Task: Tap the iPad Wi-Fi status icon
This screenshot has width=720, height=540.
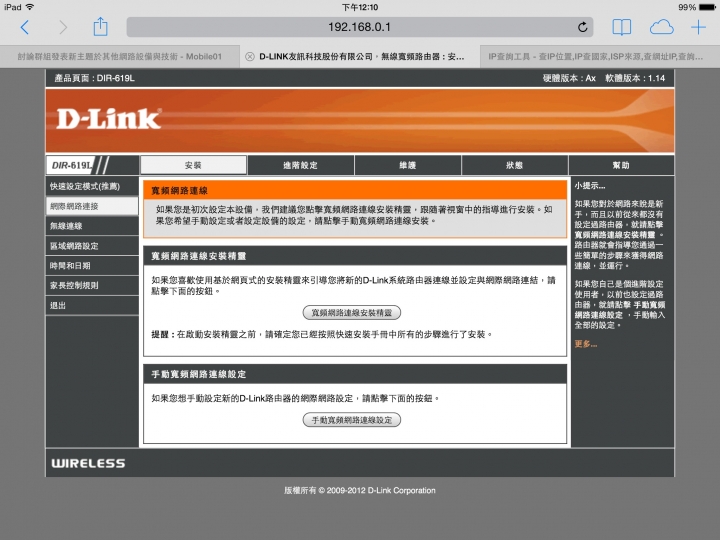Action: [30, 7]
